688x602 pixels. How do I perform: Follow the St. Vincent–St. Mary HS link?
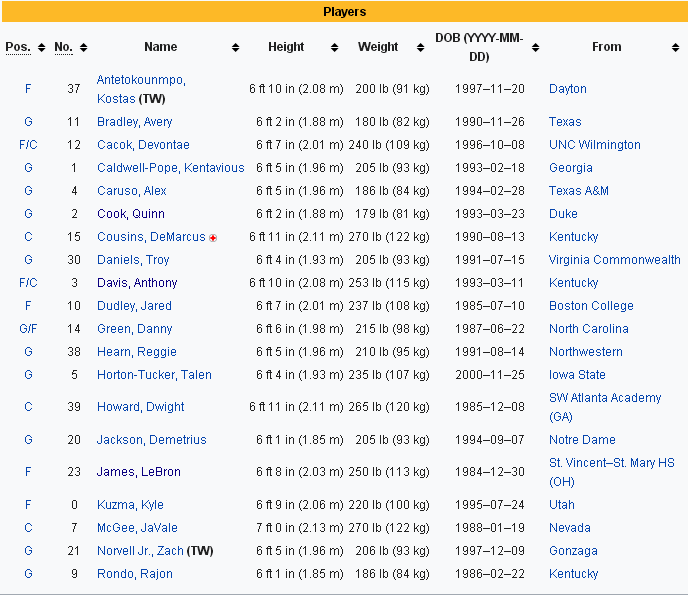coord(611,472)
